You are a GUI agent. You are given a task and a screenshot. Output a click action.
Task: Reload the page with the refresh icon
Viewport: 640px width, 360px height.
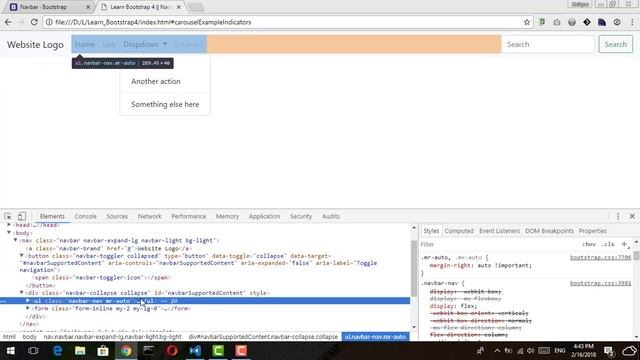coord(34,22)
